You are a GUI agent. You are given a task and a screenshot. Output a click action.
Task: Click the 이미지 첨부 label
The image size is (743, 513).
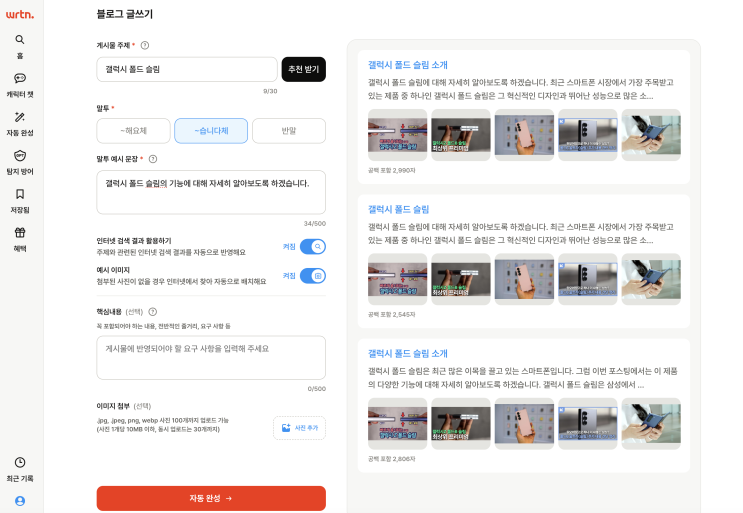113,406
